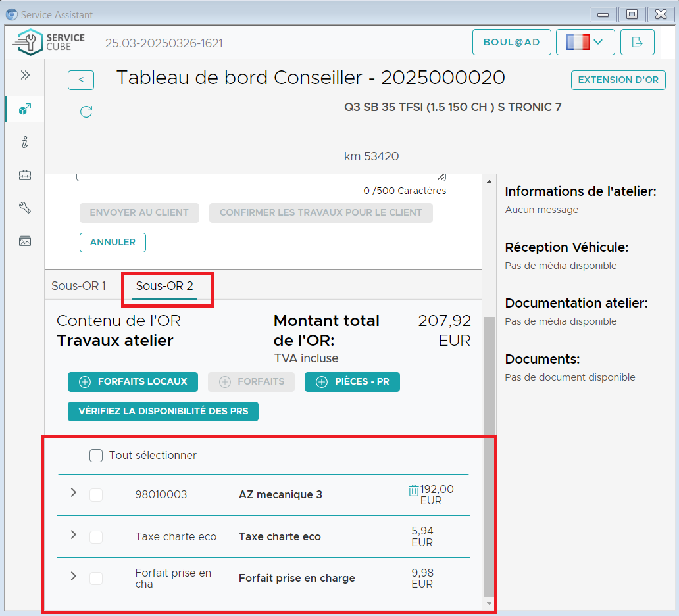This screenshot has height=616, width=679.
Task: Click the 5,94 EUR price
Action: coord(422,537)
